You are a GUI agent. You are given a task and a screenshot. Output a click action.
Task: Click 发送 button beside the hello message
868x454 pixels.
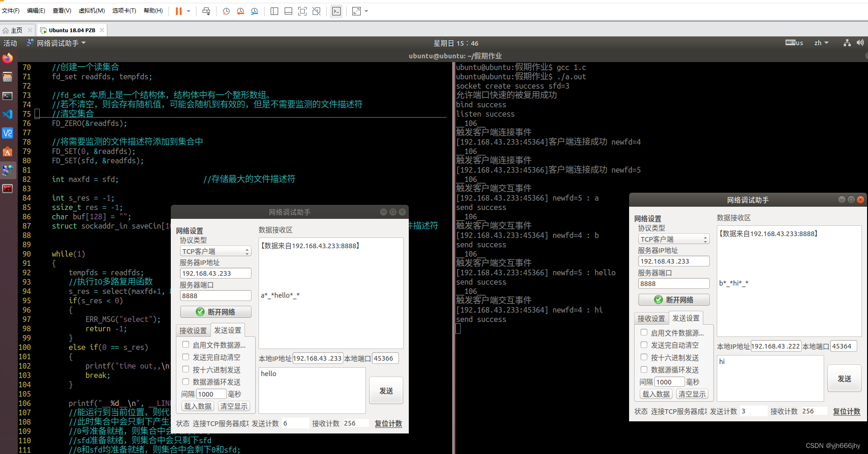click(x=386, y=391)
